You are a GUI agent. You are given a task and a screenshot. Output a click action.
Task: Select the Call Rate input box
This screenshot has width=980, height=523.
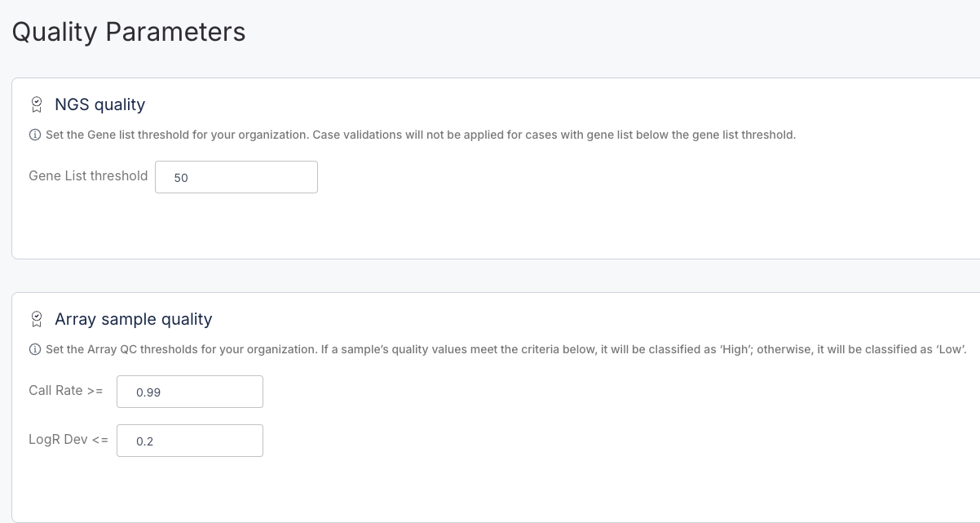(189, 392)
